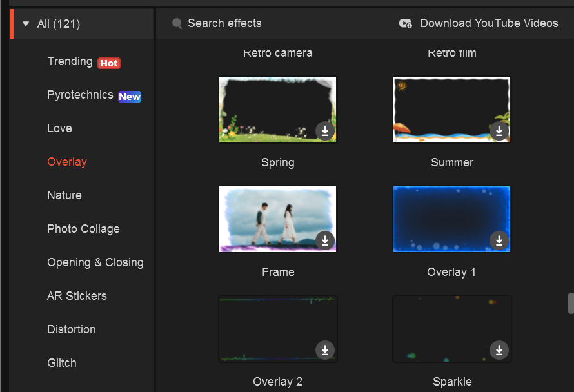Download the Summer overlay effect
This screenshot has height=392, width=574.
pos(499,131)
